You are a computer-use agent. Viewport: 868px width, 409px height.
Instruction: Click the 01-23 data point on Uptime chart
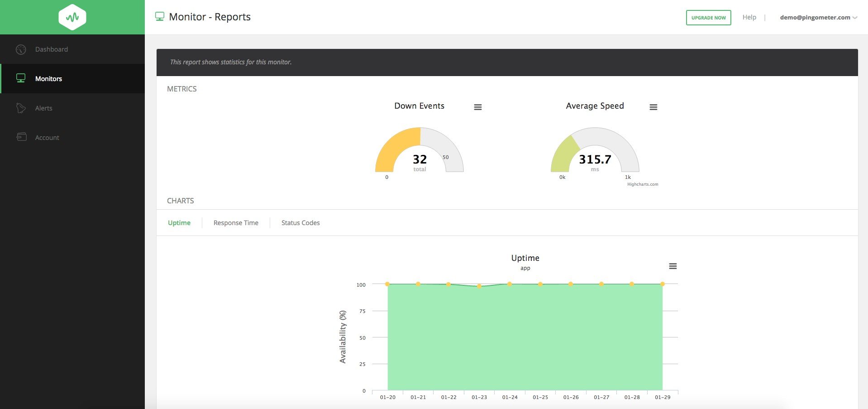click(479, 286)
